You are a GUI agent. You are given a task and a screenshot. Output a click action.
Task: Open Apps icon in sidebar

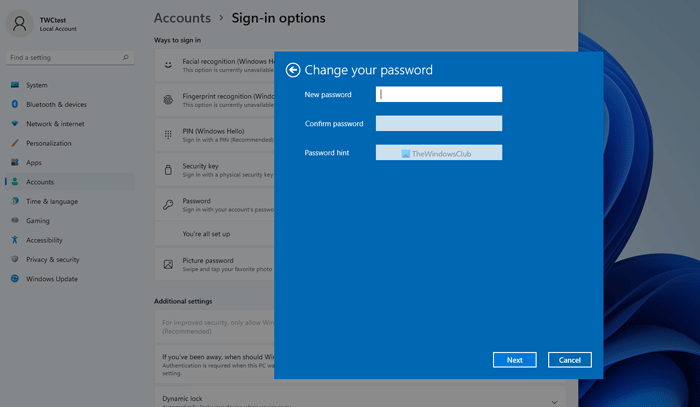click(15, 162)
